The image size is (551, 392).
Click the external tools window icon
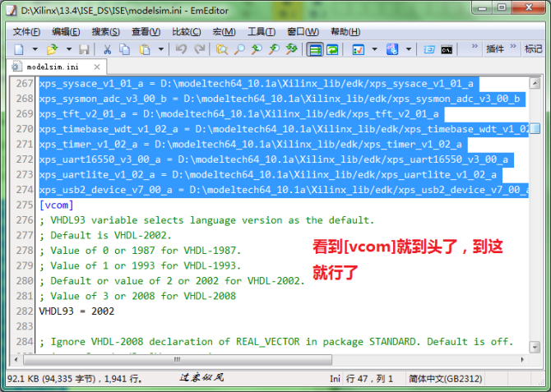coord(429,49)
